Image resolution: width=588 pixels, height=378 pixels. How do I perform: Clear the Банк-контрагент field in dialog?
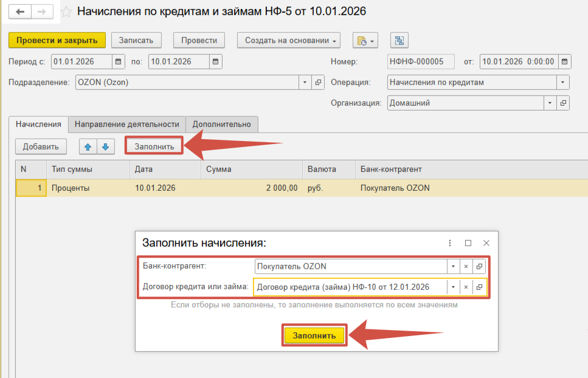click(x=466, y=266)
